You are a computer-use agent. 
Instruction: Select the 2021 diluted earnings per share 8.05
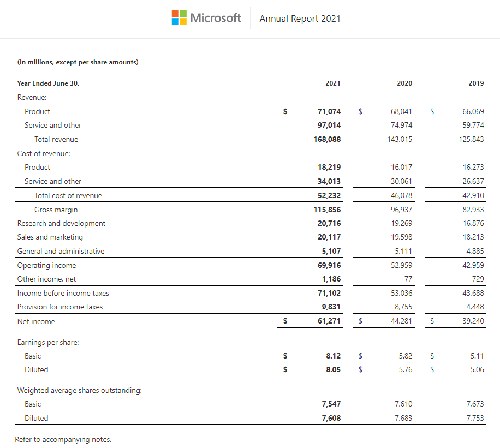pyautogui.click(x=333, y=369)
